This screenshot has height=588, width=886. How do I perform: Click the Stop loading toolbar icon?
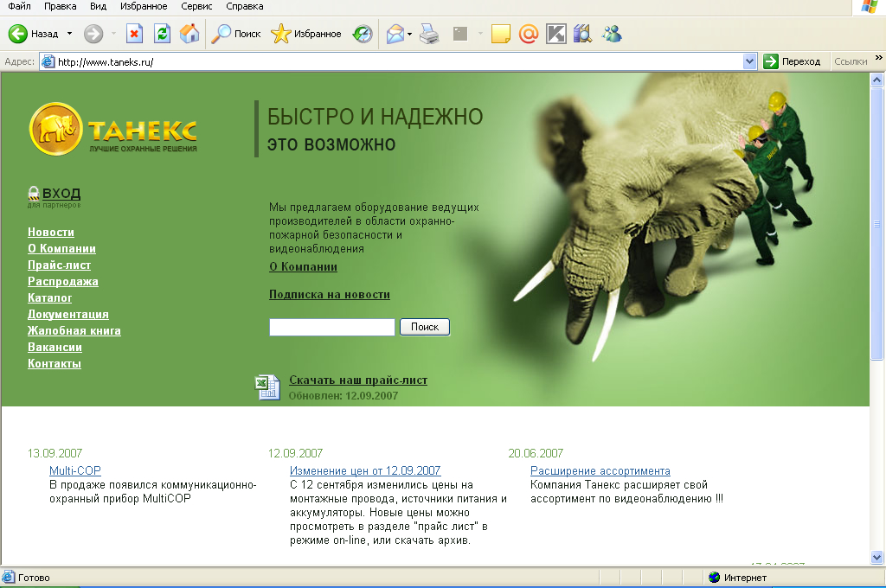tap(134, 34)
